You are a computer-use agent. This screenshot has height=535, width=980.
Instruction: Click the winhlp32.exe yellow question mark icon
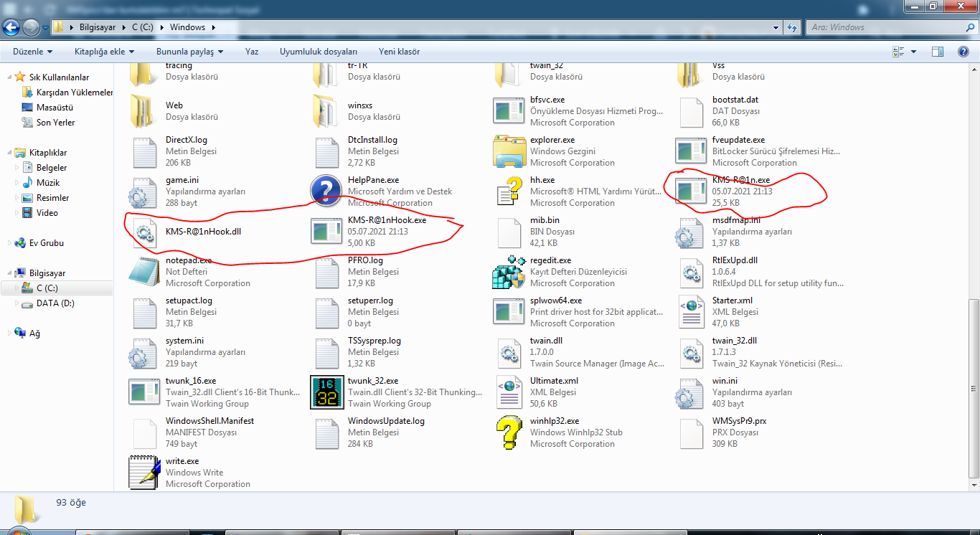click(x=509, y=432)
